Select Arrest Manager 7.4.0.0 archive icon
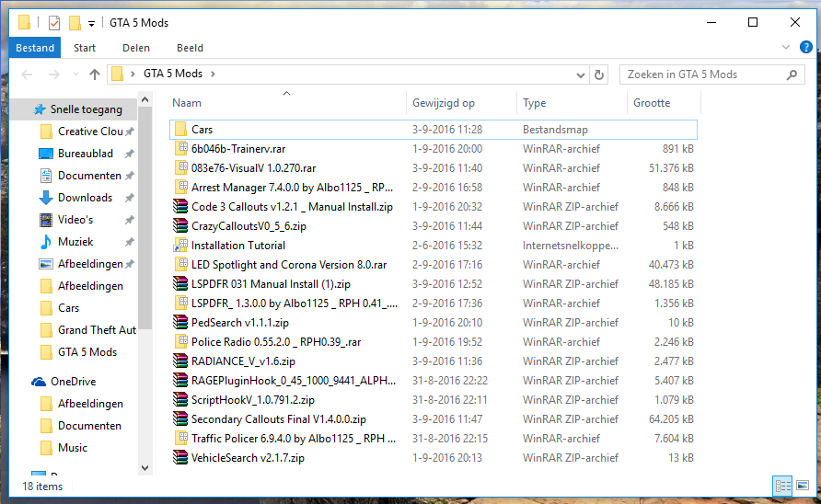 (180, 188)
